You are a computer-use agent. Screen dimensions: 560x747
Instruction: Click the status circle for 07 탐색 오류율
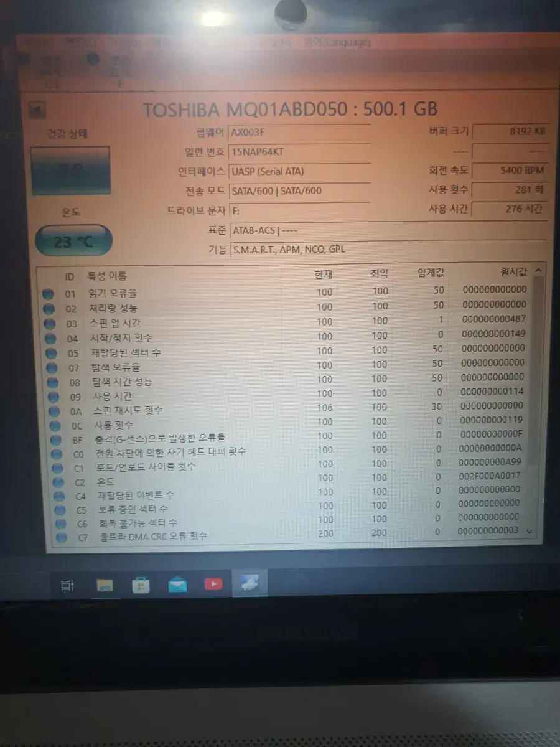[52, 368]
